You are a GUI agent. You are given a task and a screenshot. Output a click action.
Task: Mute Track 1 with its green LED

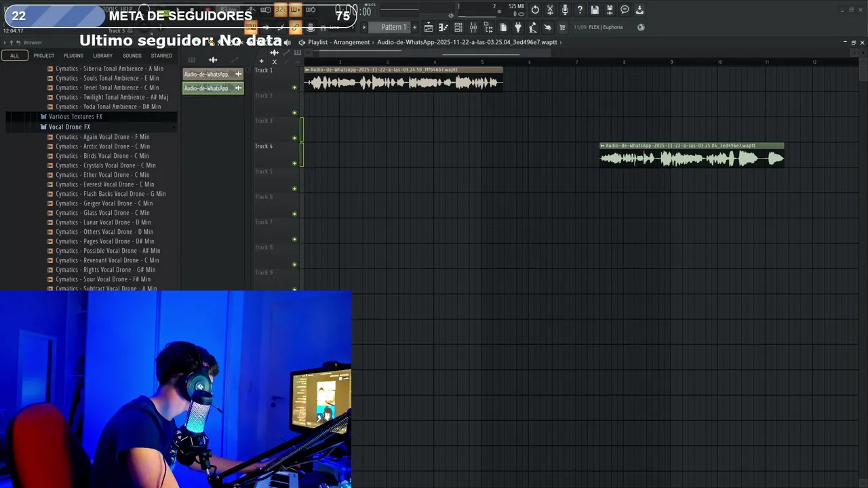pos(294,87)
